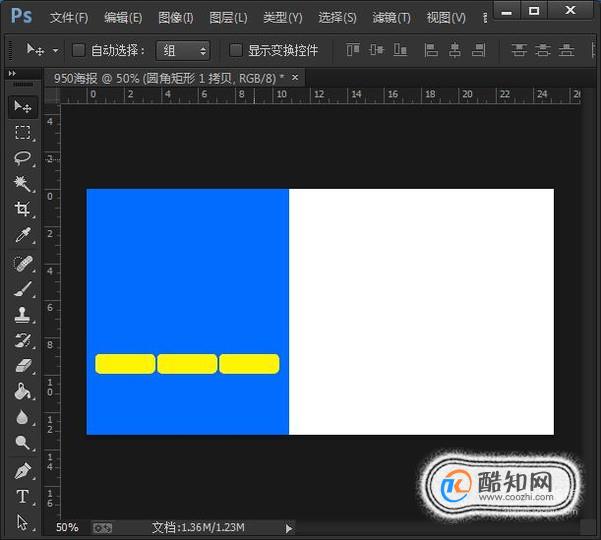Image resolution: width=601 pixels, height=540 pixels.
Task: Select the Path Selection arrow tool
Action: 23,522
